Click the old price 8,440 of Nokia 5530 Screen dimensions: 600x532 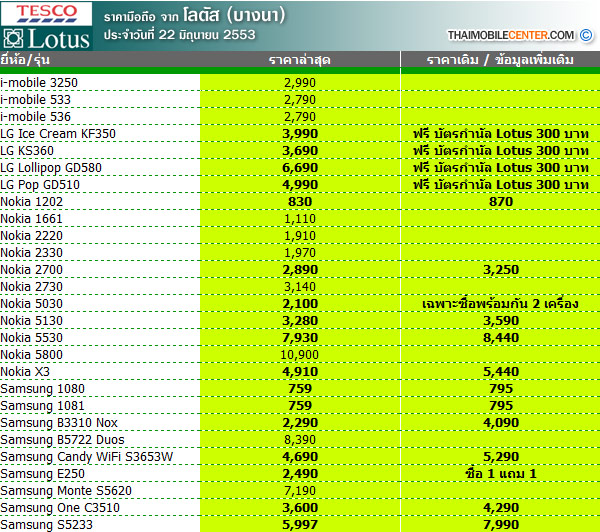(x=501, y=338)
